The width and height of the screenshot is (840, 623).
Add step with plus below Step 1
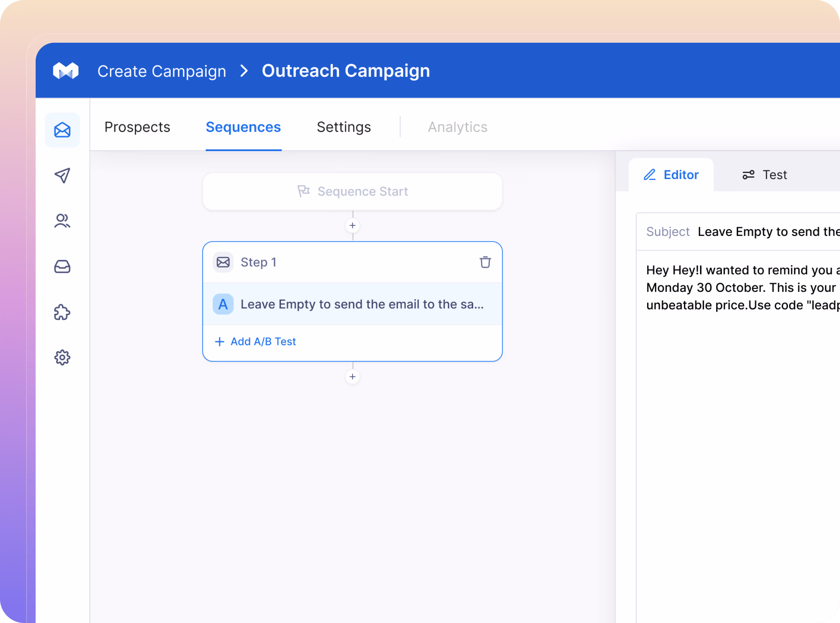pos(352,377)
